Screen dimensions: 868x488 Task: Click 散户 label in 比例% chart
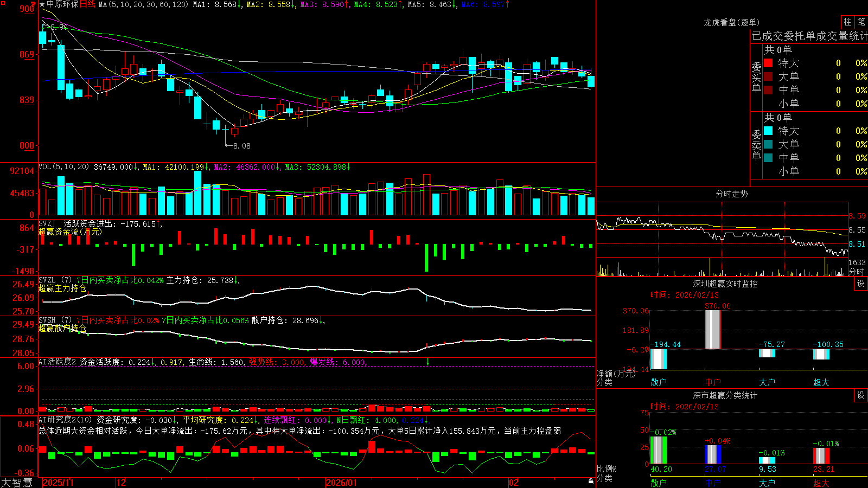tap(659, 483)
